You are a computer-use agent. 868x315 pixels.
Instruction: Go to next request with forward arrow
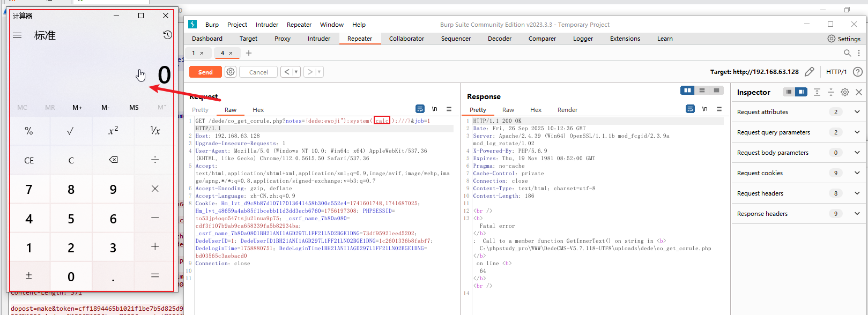coord(309,72)
